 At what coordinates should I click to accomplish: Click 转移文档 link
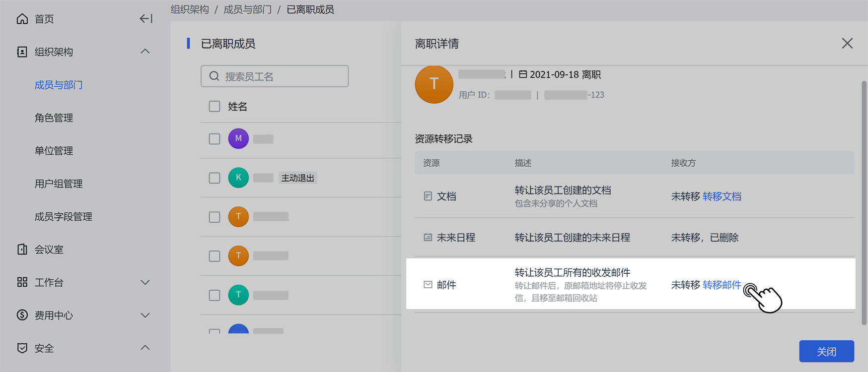[722, 196]
